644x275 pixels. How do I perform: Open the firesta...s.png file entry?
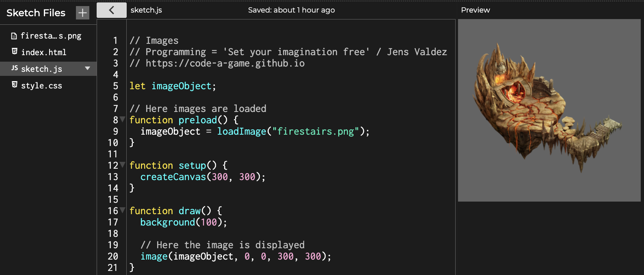coord(51,36)
